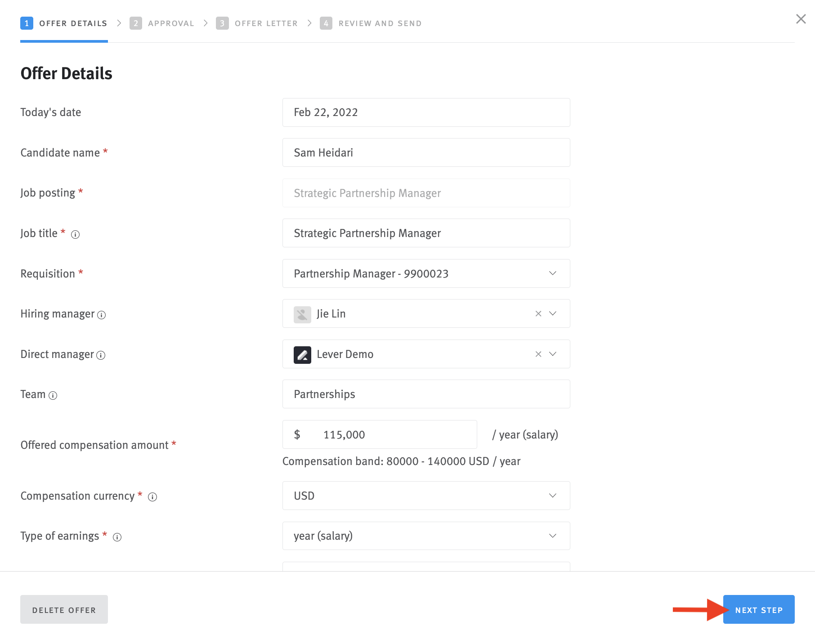This screenshot has width=815, height=644.
Task: Click Jie Lin's avatar icon
Action: click(302, 314)
